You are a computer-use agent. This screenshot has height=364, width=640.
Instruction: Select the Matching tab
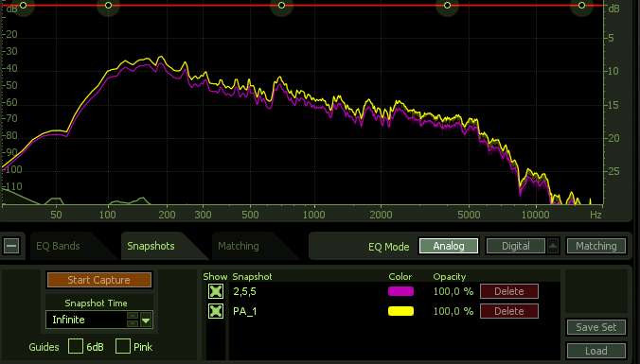click(239, 246)
